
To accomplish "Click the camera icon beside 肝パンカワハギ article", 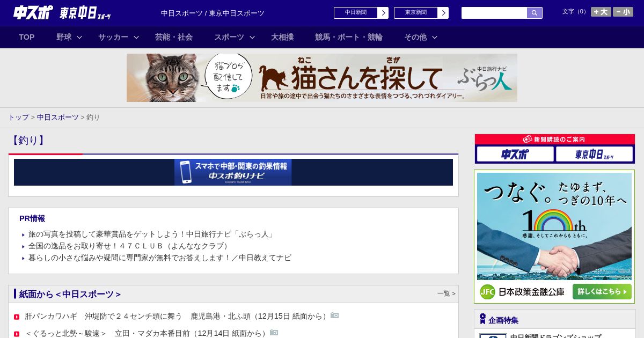I will tap(334, 315).
